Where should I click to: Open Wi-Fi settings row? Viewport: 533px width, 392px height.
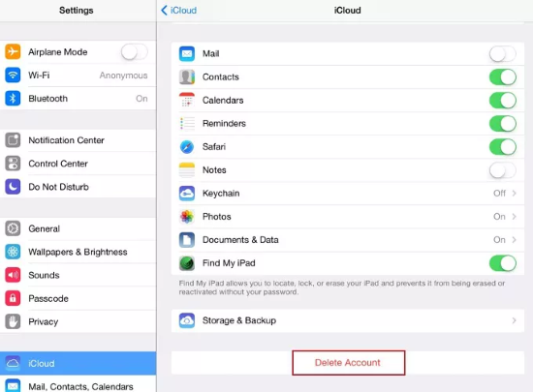point(78,75)
